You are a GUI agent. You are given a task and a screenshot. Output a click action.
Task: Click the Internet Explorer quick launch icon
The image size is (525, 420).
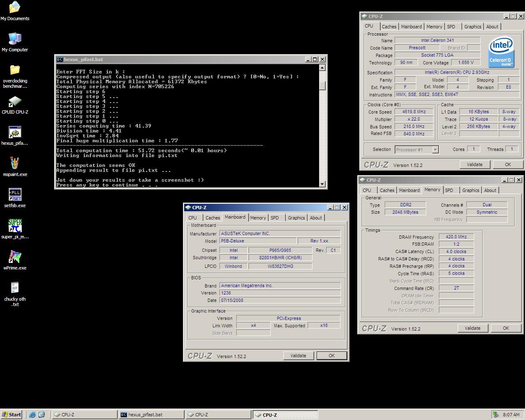(x=32, y=415)
